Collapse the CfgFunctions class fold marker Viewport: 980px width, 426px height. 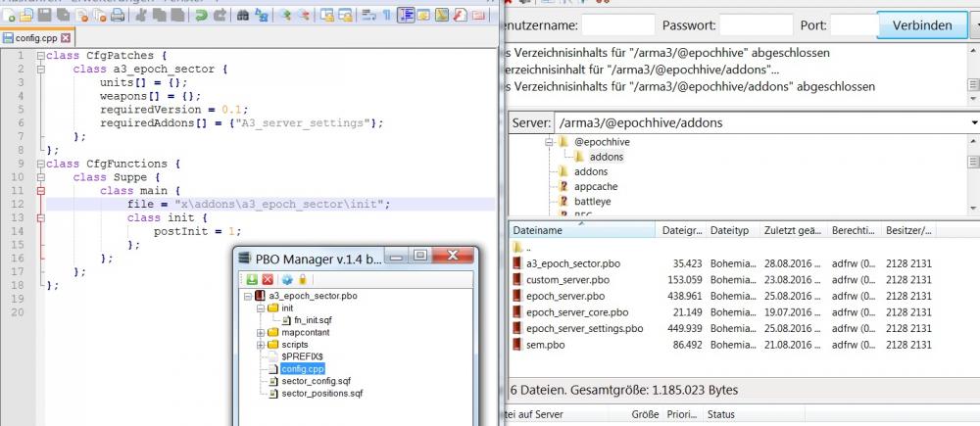[x=39, y=164]
